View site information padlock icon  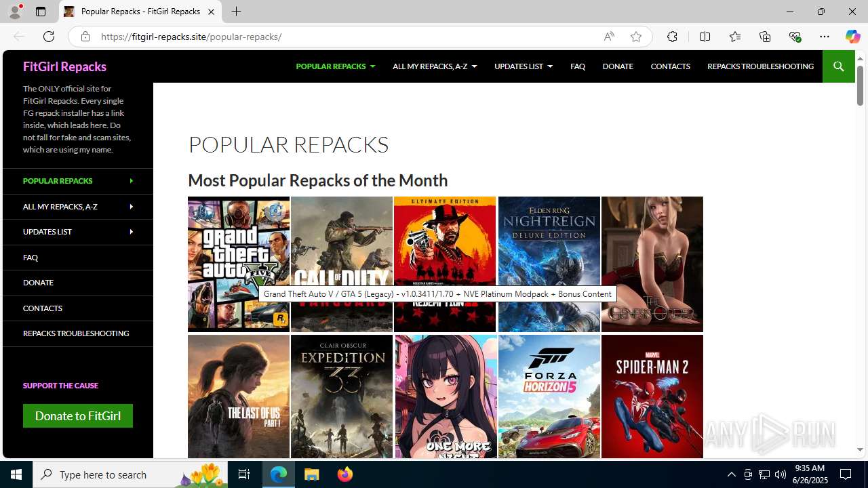tap(85, 37)
